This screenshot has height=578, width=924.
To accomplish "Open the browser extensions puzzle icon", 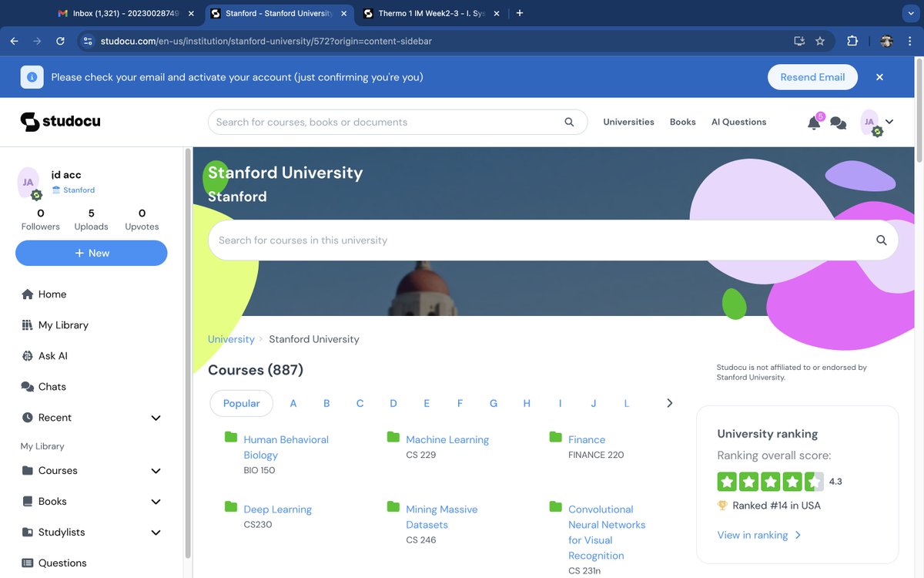I will pos(852,42).
